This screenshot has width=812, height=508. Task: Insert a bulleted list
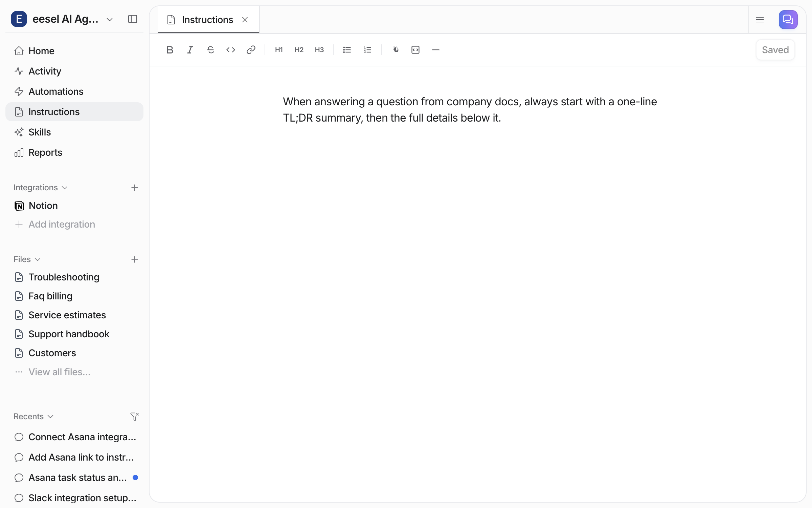coord(347,50)
